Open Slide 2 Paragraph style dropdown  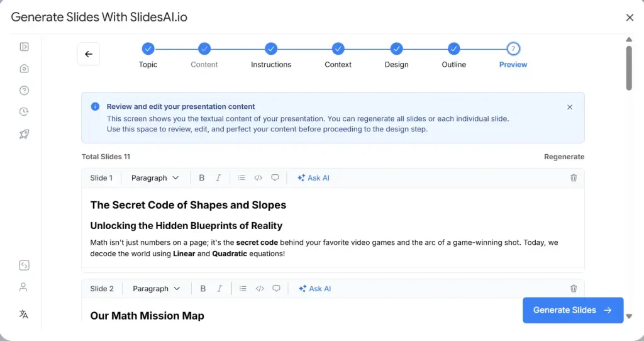pyautogui.click(x=156, y=289)
